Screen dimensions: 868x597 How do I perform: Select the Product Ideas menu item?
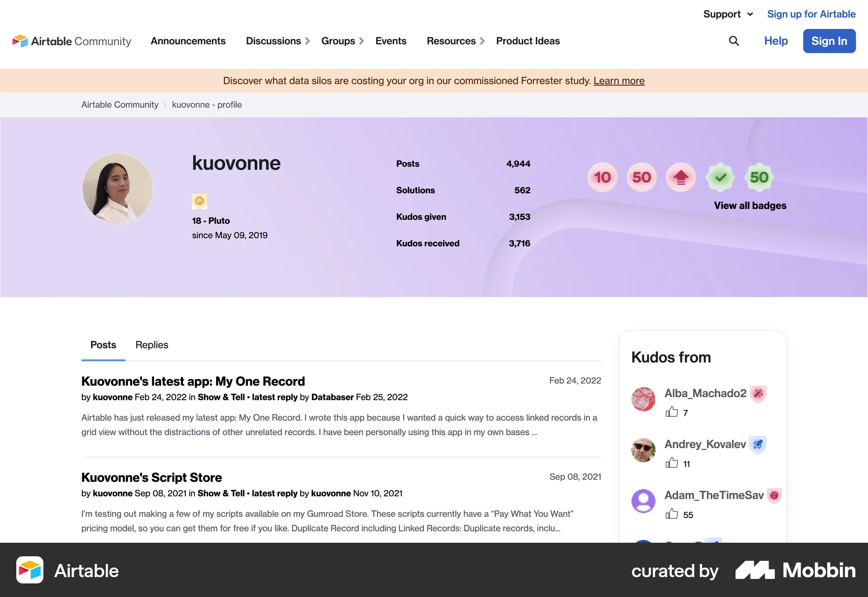pos(528,41)
